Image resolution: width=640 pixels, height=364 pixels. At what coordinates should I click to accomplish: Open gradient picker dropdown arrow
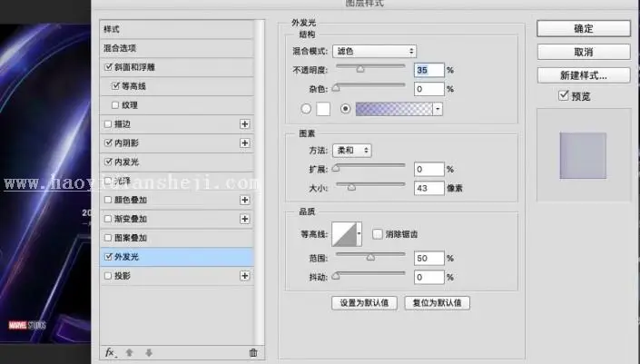(438, 109)
